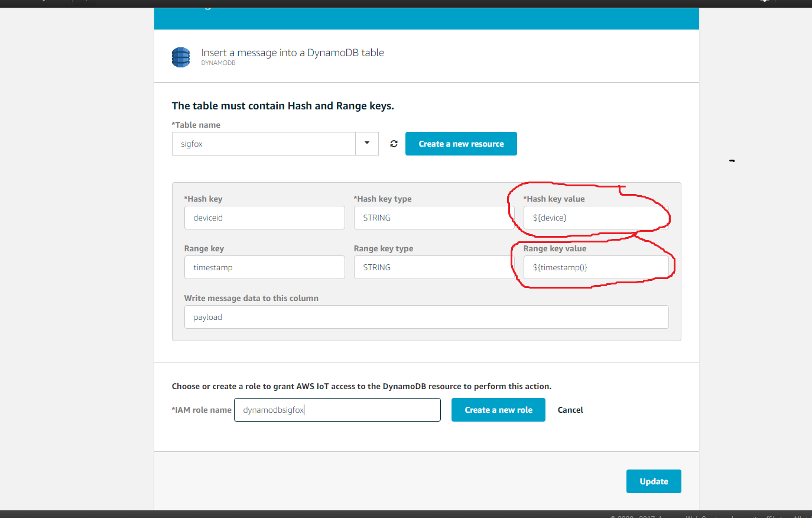Screen dimensions: 812x518
Task: Click the 'Range key type' label
Action: click(x=384, y=248)
